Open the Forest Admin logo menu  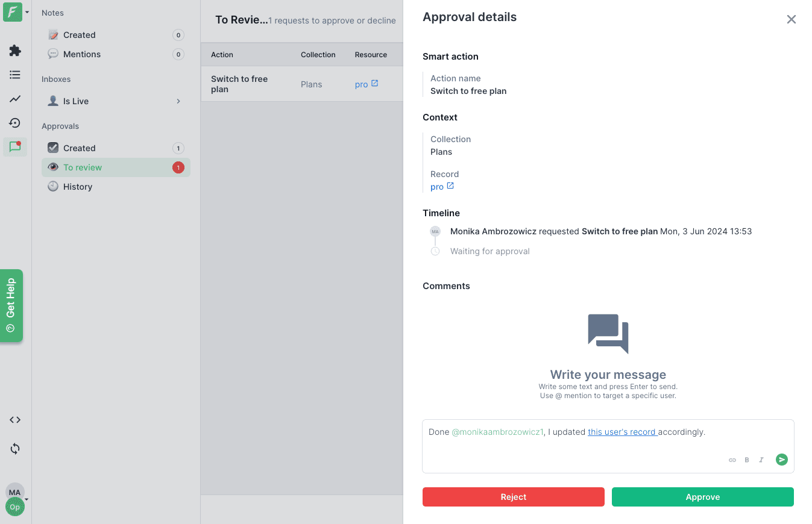(x=13, y=12)
